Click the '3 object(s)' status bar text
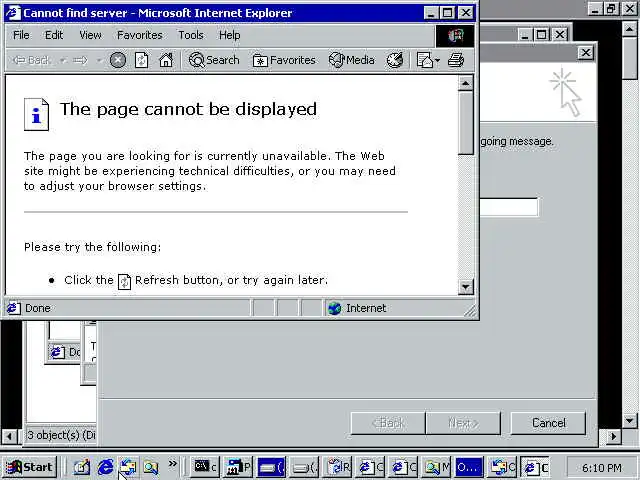The image size is (640, 480). (x=61, y=435)
